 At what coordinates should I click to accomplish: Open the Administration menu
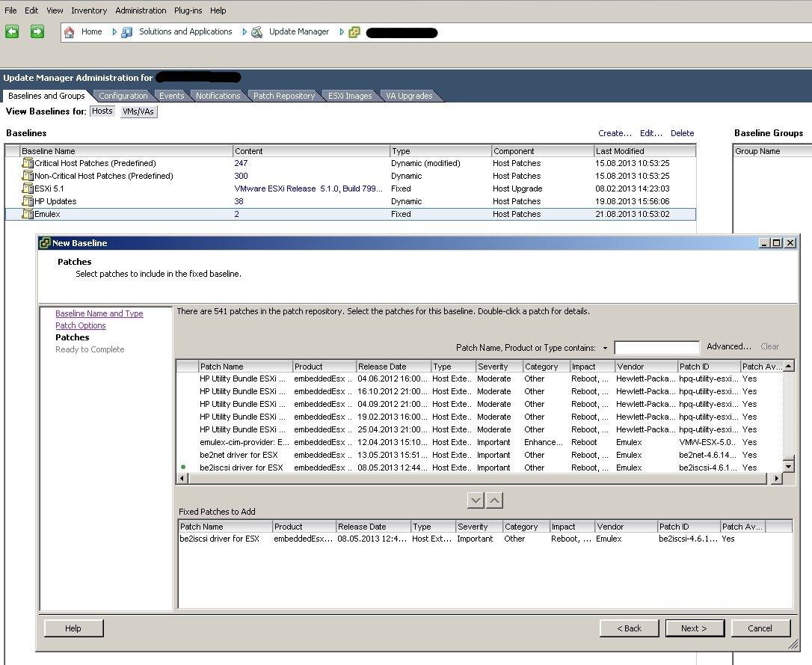pyautogui.click(x=141, y=10)
